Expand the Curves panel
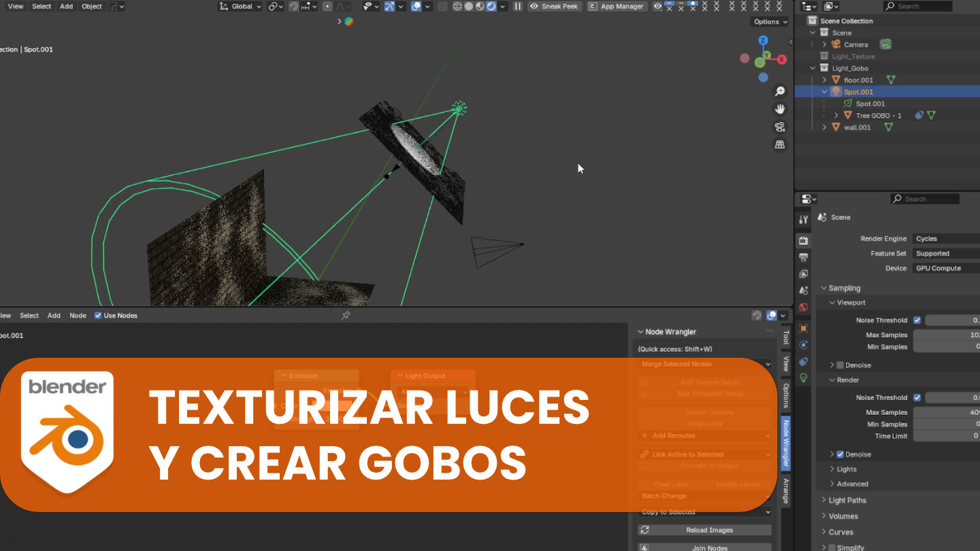 (x=840, y=532)
